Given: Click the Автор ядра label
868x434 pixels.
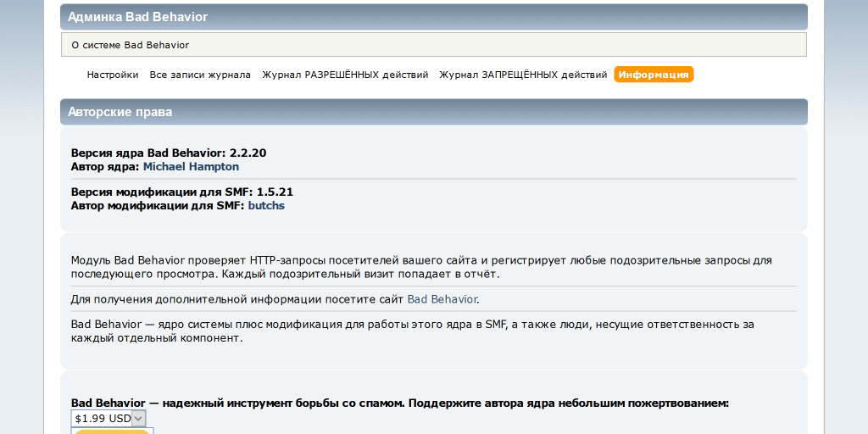Looking at the screenshot, I should 105,167.
